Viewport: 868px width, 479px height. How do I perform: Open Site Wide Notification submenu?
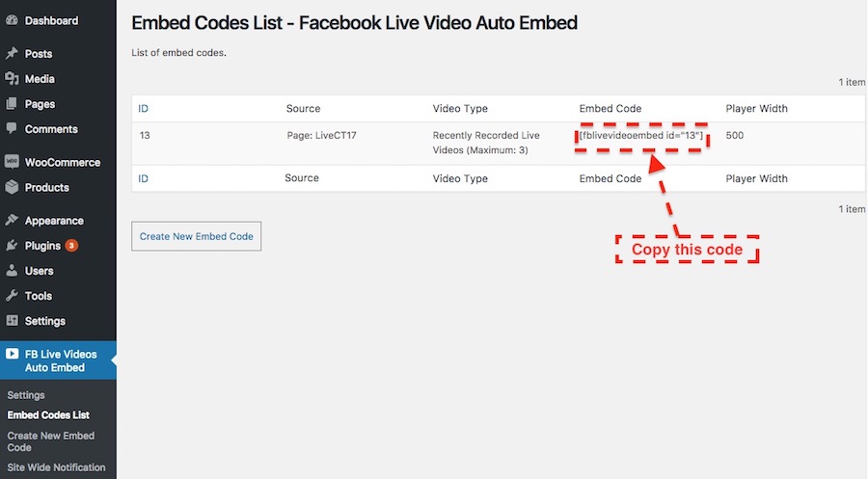pyautogui.click(x=56, y=467)
